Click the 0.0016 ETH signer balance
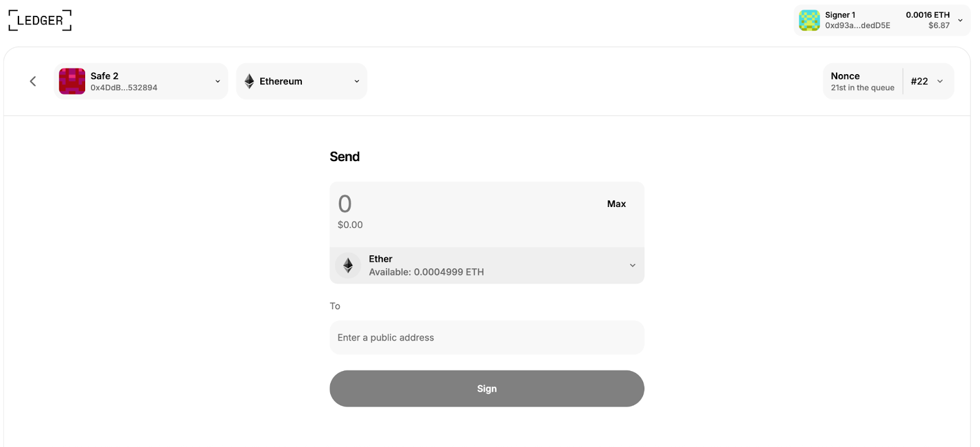This screenshot has width=980, height=447. click(927, 15)
